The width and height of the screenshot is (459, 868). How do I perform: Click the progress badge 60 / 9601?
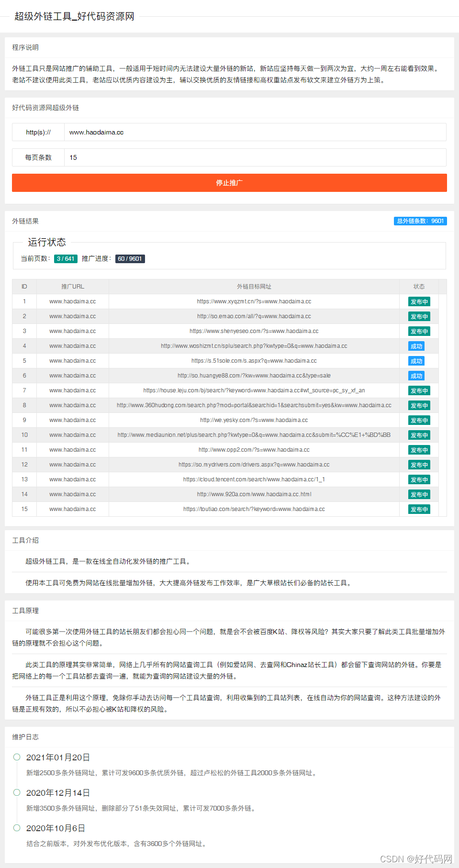click(x=130, y=259)
